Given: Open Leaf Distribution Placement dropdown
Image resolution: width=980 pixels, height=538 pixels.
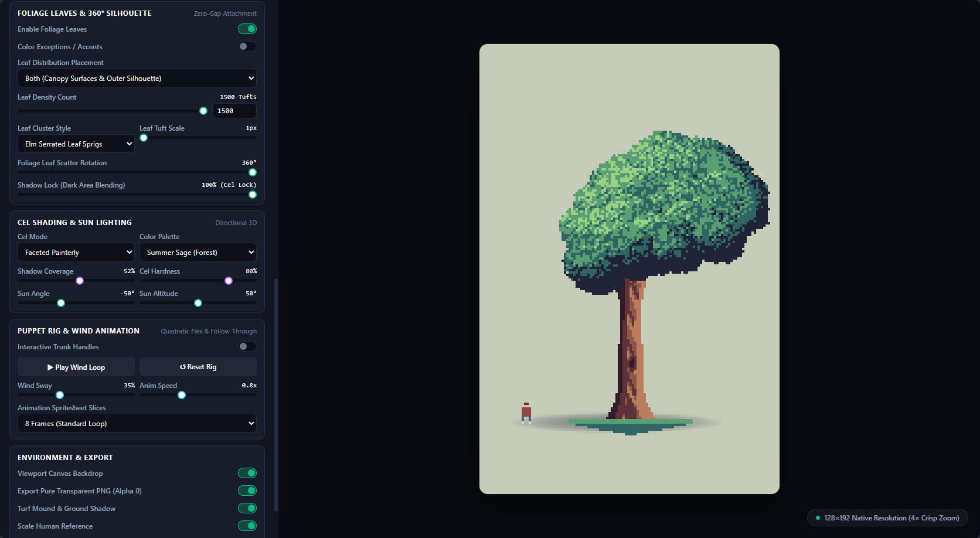Looking at the screenshot, I should coord(137,78).
